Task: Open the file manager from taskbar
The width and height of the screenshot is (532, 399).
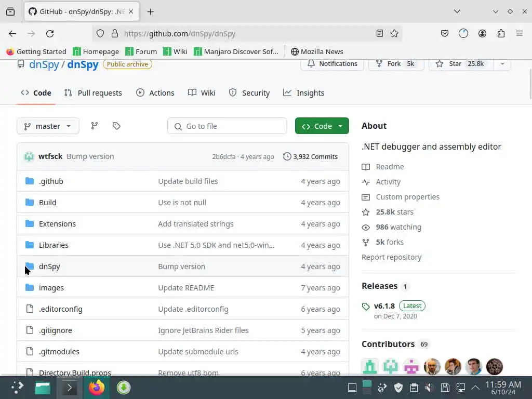Action: (43, 388)
